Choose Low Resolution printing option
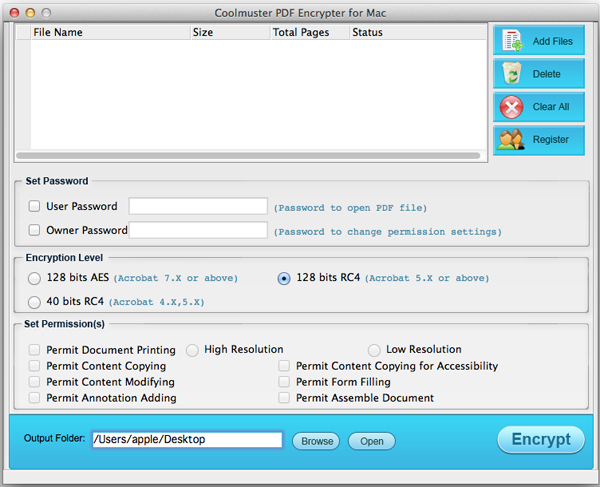This screenshot has height=487, width=600. coord(374,350)
